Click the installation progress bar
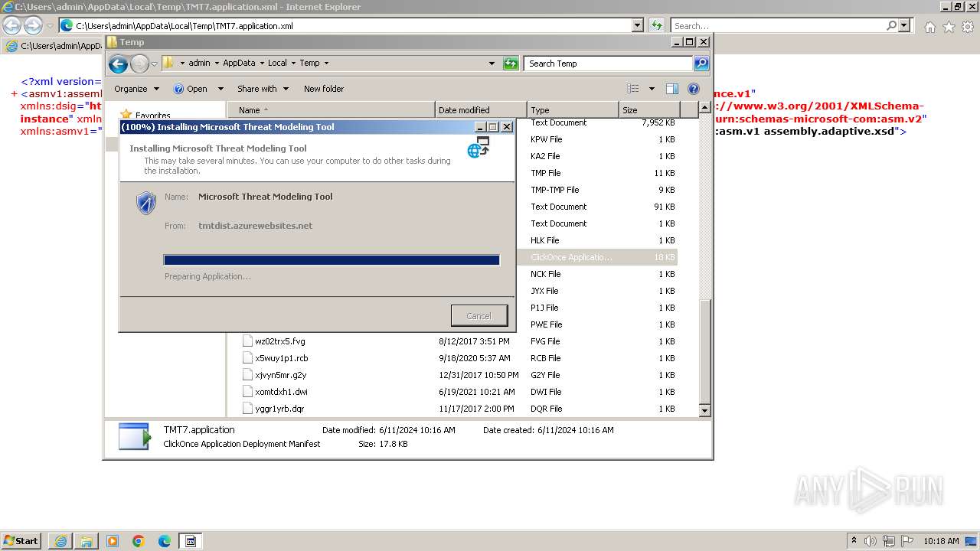The width and height of the screenshot is (980, 551). (332, 260)
